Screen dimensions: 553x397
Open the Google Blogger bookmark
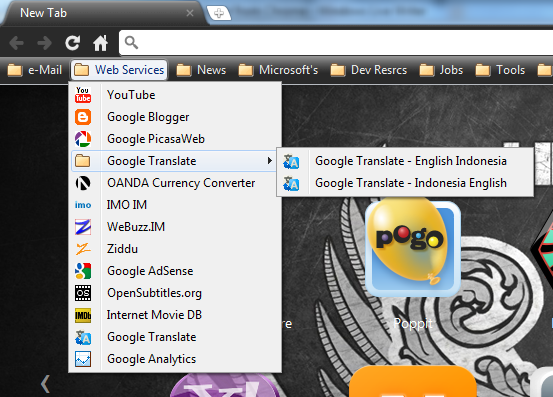[175, 117]
